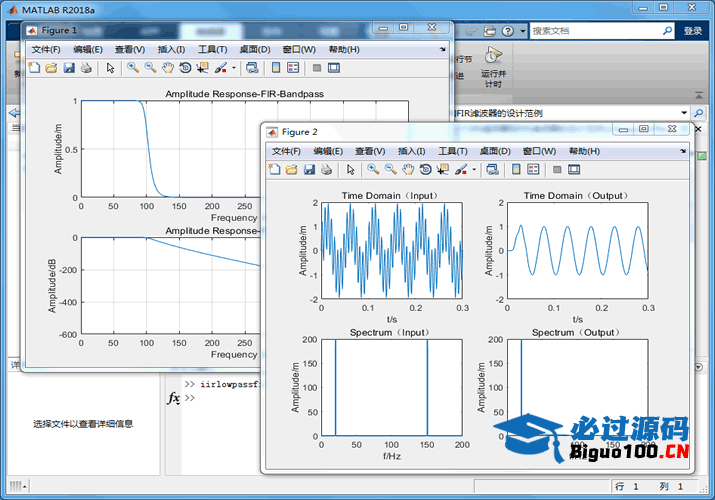Image resolution: width=715 pixels, height=500 pixels.
Task: Expand current folder path dropdown arrow
Action: pos(684,113)
